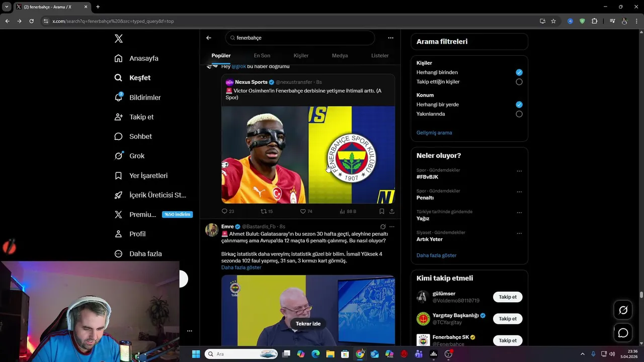Share the Osimhen post

[x=392, y=211]
